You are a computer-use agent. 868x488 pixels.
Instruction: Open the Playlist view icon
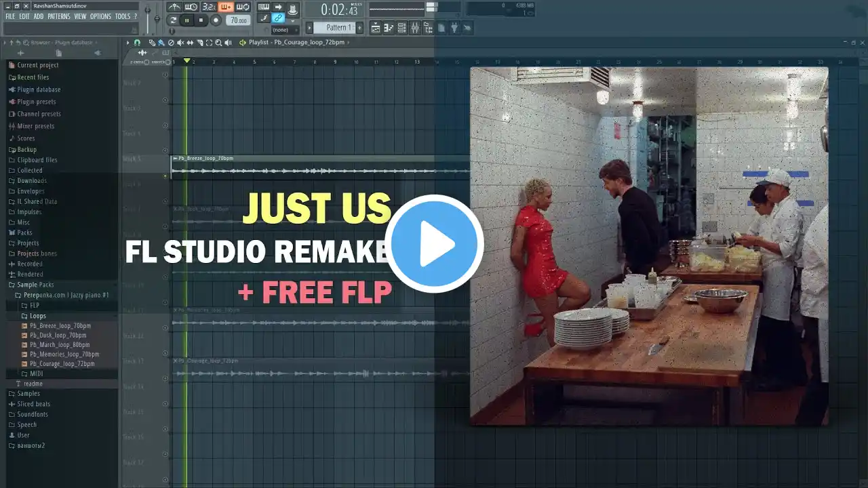[376, 28]
